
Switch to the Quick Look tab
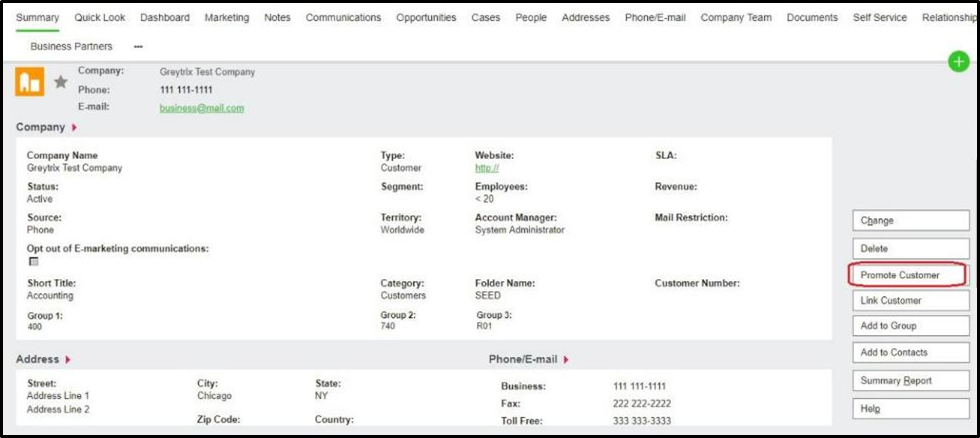pos(100,18)
